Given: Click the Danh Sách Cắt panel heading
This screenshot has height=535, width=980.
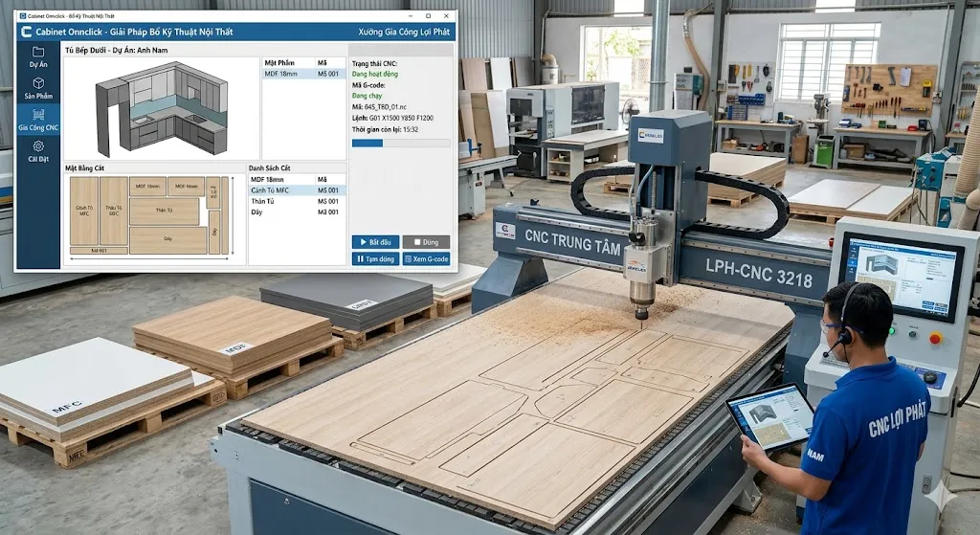Looking at the screenshot, I should tap(269, 168).
